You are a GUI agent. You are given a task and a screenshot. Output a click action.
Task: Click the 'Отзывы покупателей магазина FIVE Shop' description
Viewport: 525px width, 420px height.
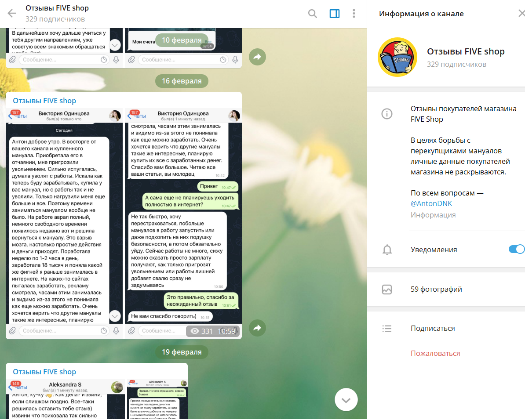(463, 114)
